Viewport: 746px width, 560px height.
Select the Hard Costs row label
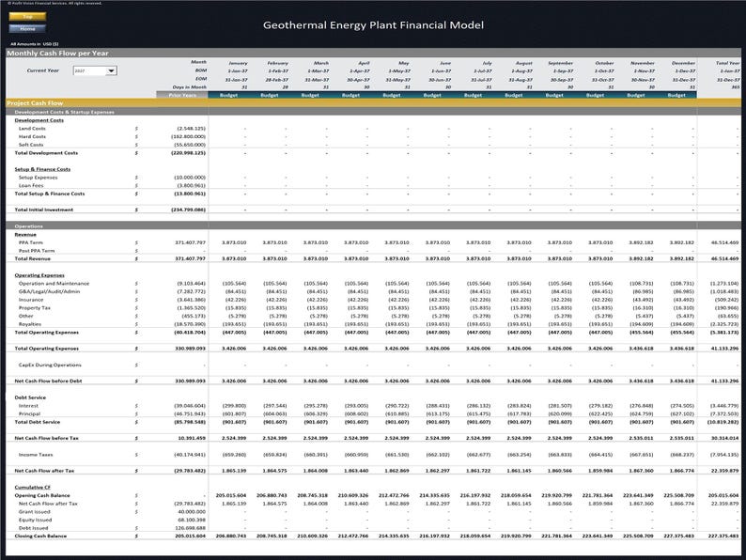[32, 136]
